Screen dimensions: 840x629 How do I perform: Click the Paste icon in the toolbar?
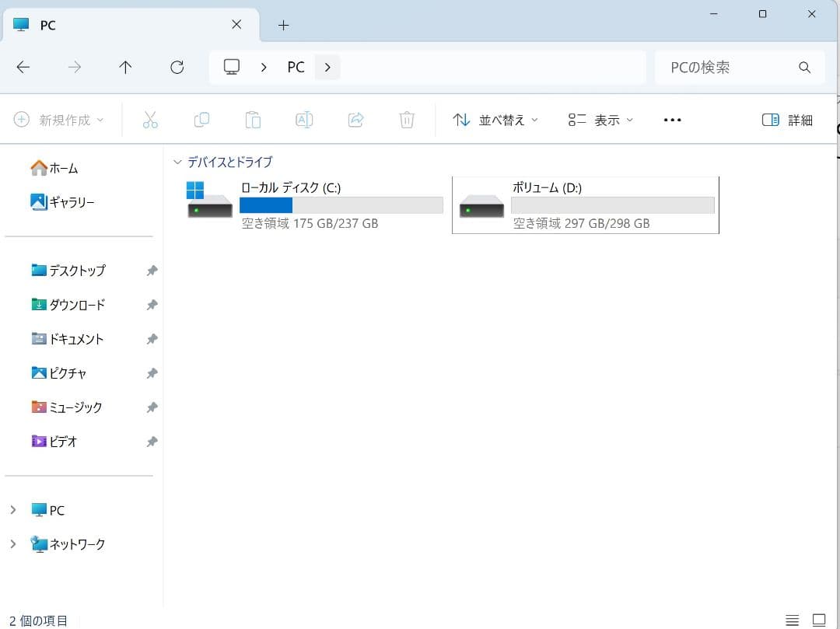pos(253,119)
